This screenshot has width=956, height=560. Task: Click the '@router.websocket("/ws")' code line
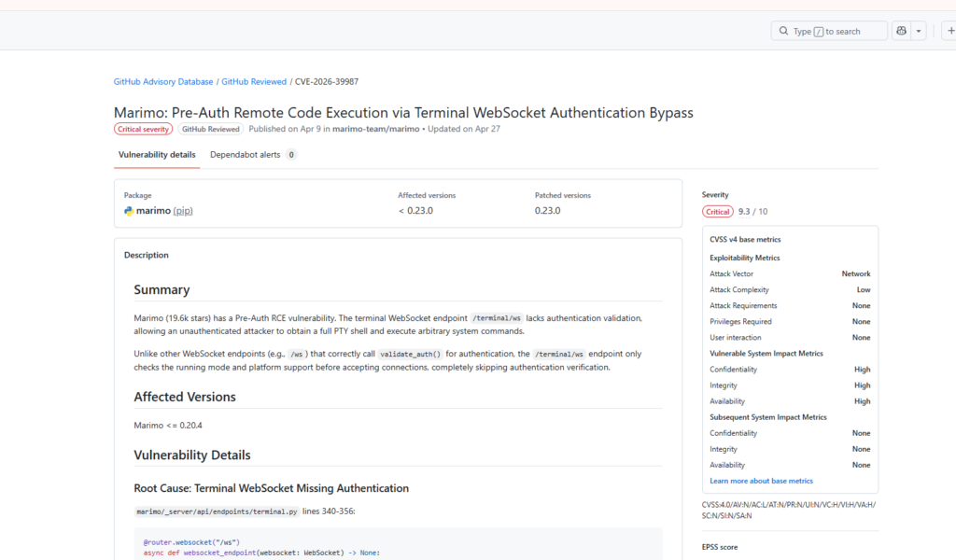[x=191, y=542]
